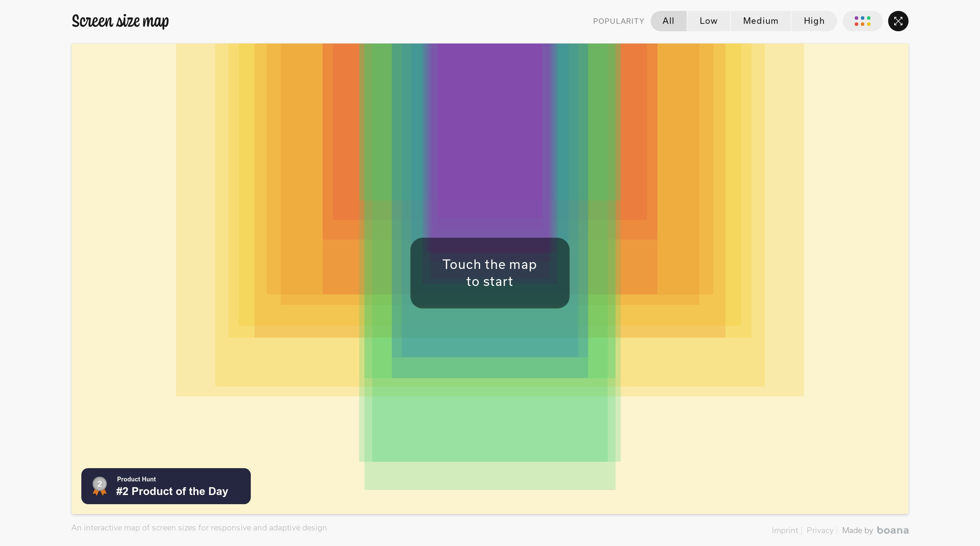Click the pale cream area at map's right edge
This screenshot has width=980, height=546.
(x=856, y=228)
